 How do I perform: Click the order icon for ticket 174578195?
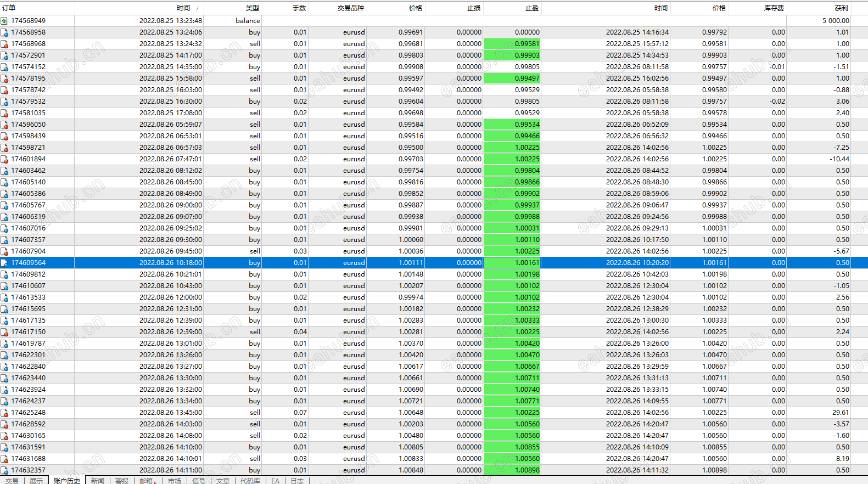[4, 78]
